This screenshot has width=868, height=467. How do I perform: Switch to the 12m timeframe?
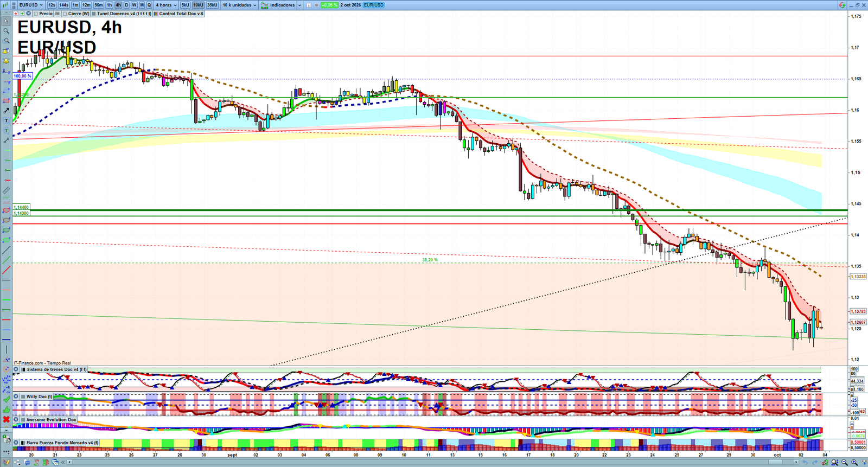tap(86, 5)
